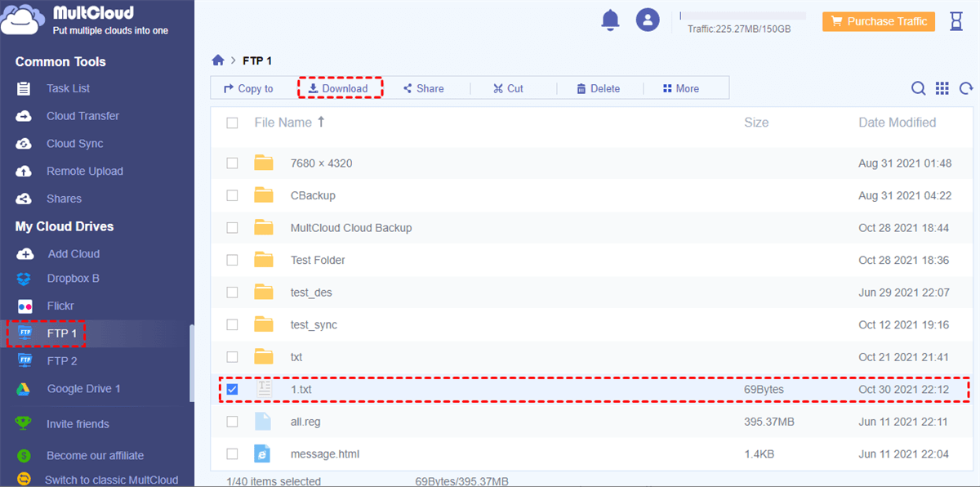Viewport: 980px width, 487px height.
Task: Sort by File Name column arrow
Action: (x=321, y=122)
